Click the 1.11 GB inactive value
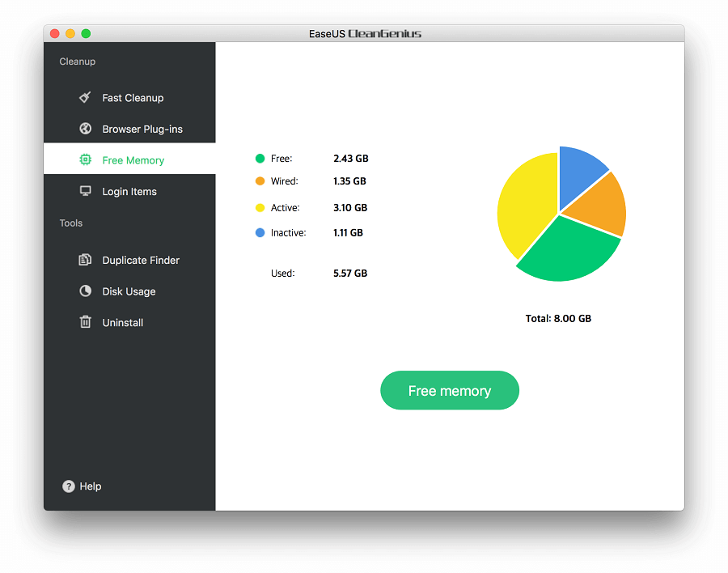Viewport: 728px width, 573px height. (348, 232)
